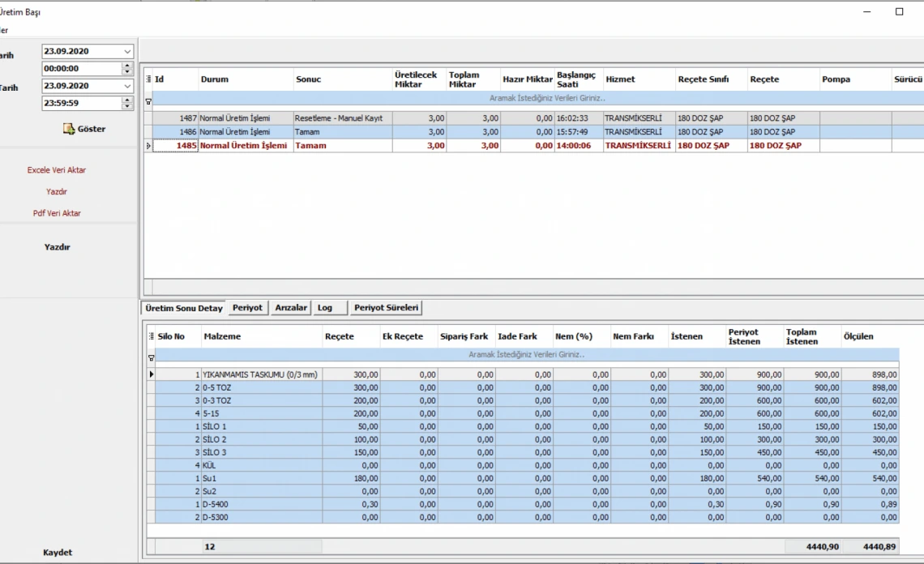
Task: Click filter funnel icon in production grid
Action: click(x=148, y=102)
